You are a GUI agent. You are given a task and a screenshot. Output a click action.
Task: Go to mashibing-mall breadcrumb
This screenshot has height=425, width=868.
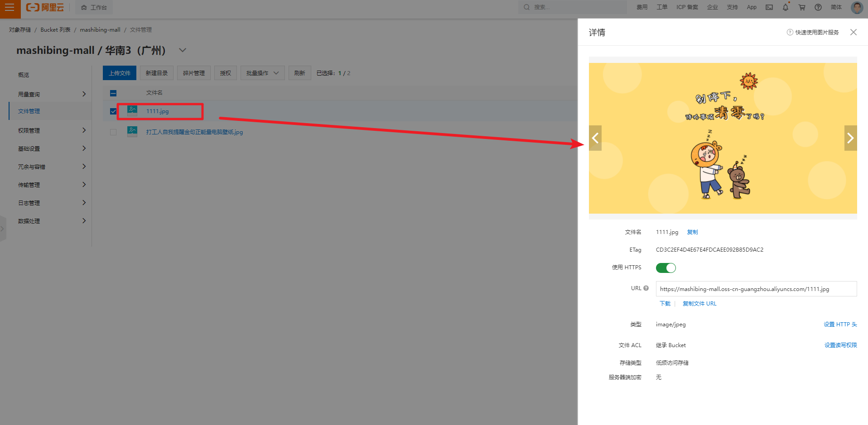pyautogui.click(x=100, y=30)
